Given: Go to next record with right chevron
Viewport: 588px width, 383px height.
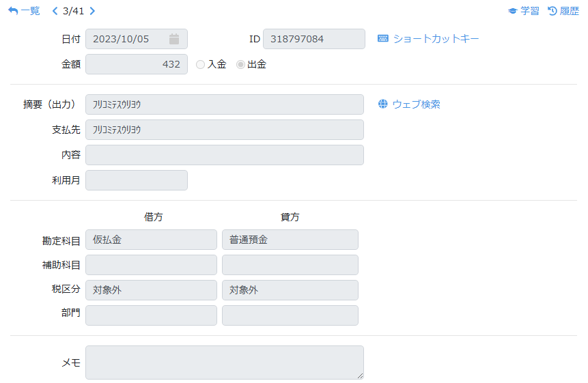Looking at the screenshot, I should coord(93,11).
